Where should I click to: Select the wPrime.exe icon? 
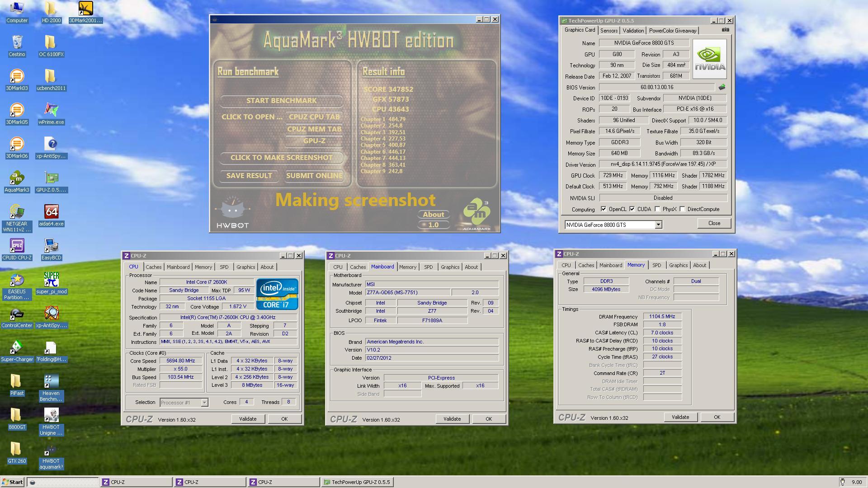tap(51, 114)
